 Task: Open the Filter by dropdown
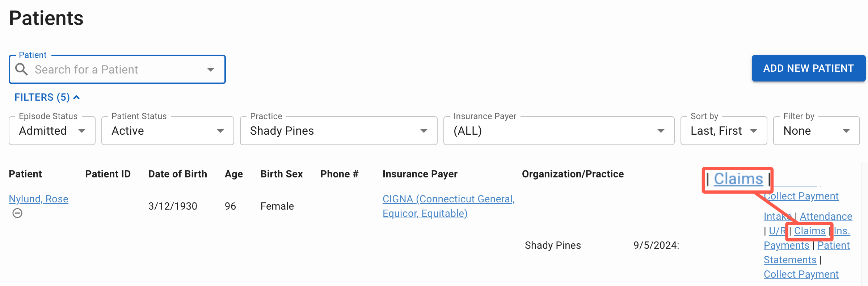pyautogui.click(x=816, y=131)
